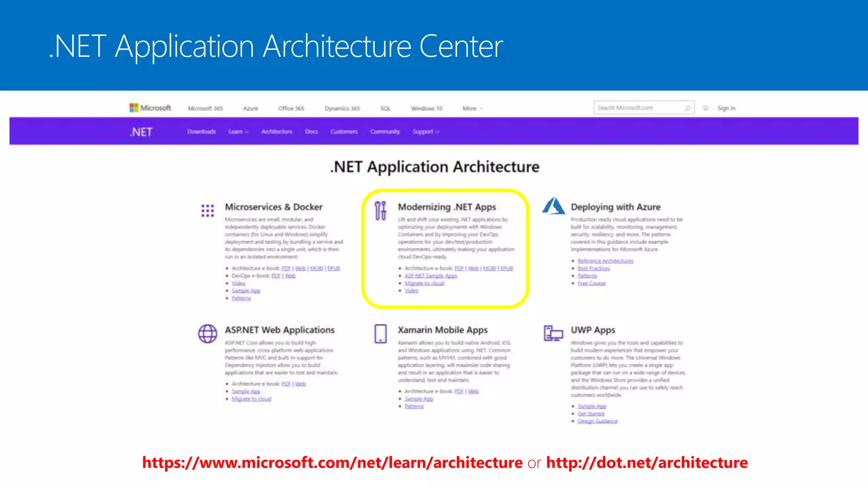Click the Microsoft logo
This screenshot has height=488, width=868.
click(x=150, y=108)
